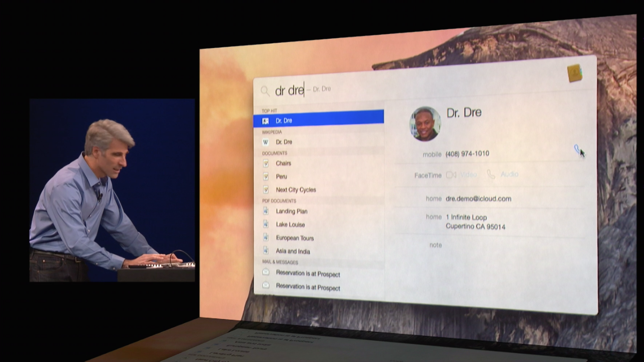Click the document icon beside Peru
This screenshot has width=644, height=362.
(266, 176)
